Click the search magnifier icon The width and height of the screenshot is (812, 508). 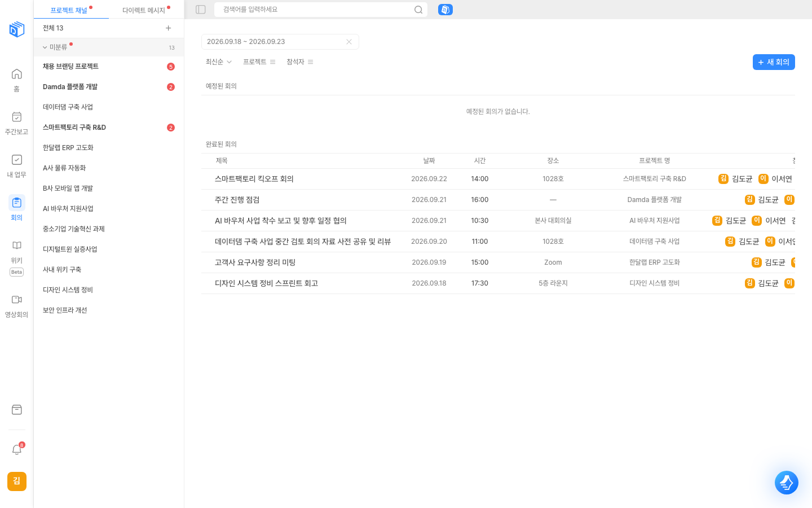[x=418, y=10]
